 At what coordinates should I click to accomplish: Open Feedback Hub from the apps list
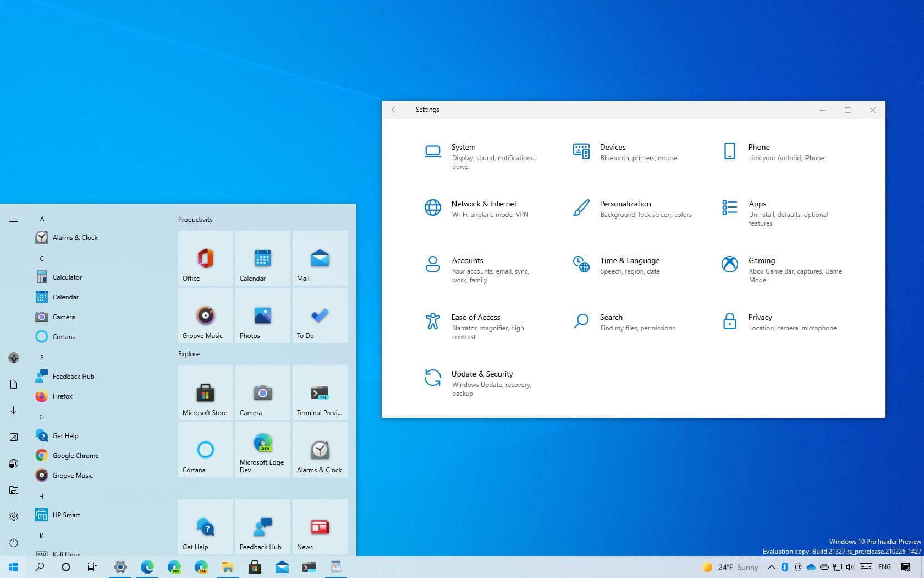click(x=71, y=376)
